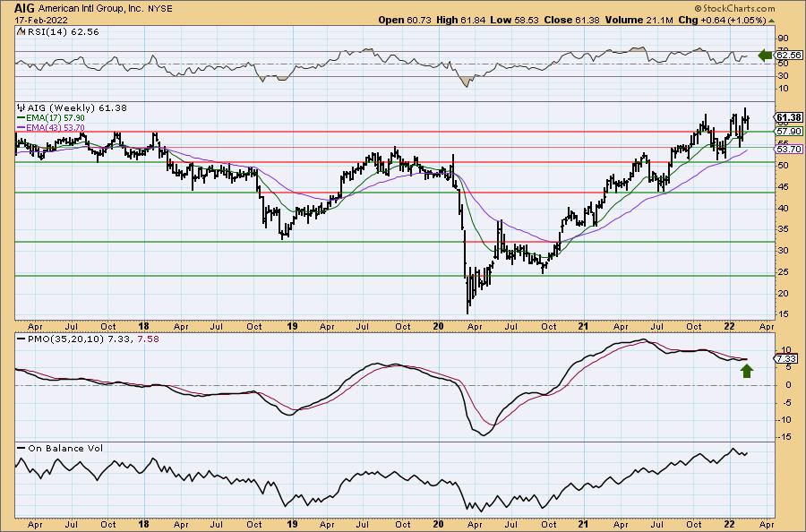The height and width of the screenshot is (532, 806).
Task: Click the 'AIG (Weekly) 61.38' price legend
Action: [x=77, y=108]
